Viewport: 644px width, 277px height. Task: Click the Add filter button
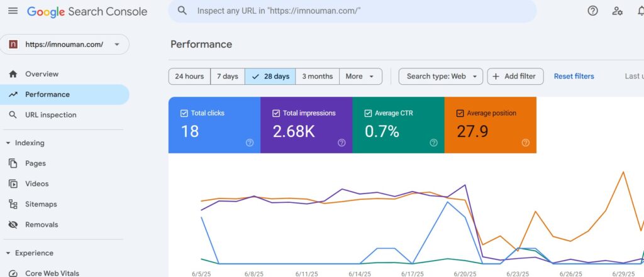[x=516, y=77]
